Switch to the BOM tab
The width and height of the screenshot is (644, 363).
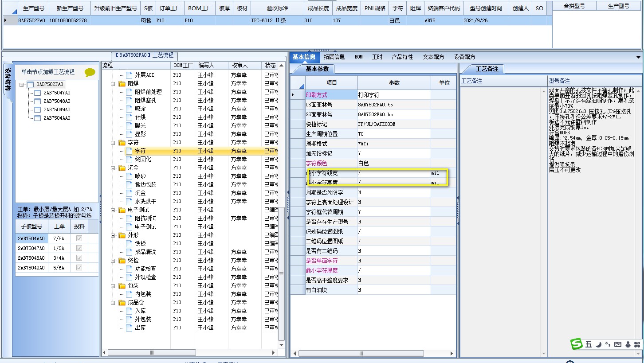358,57
